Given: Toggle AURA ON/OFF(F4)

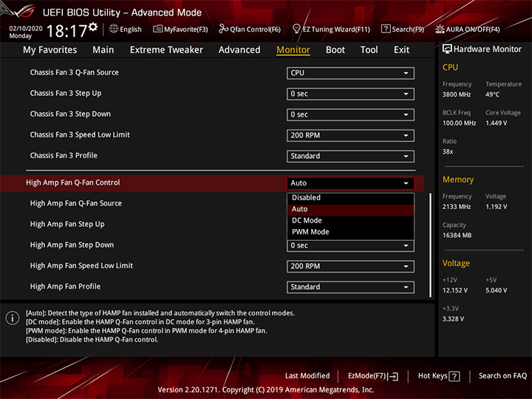Looking at the screenshot, I should tap(468, 29).
